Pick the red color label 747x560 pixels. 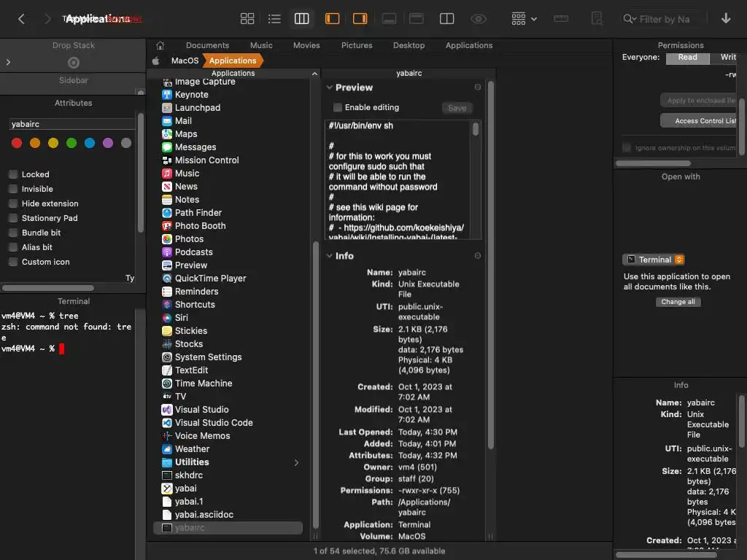click(17, 144)
